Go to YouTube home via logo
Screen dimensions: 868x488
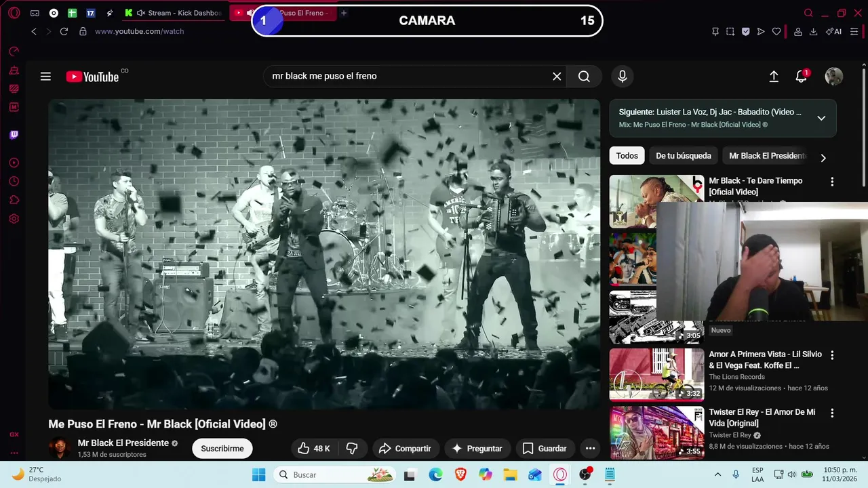pyautogui.click(x=94, y=77)
